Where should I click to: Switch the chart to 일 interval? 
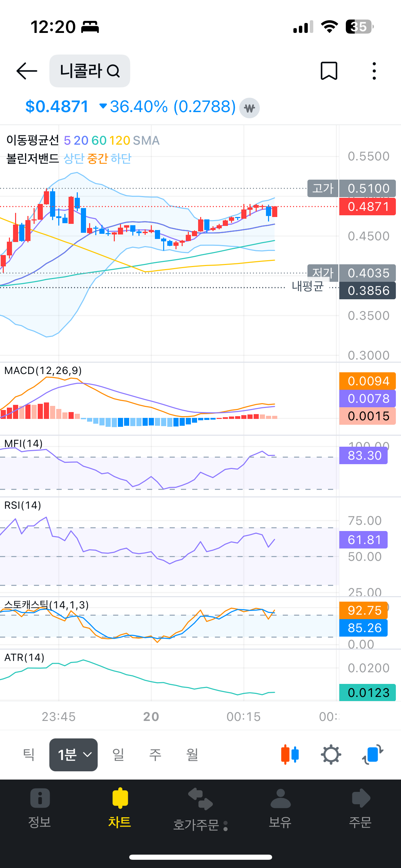(x=118, y=755)
